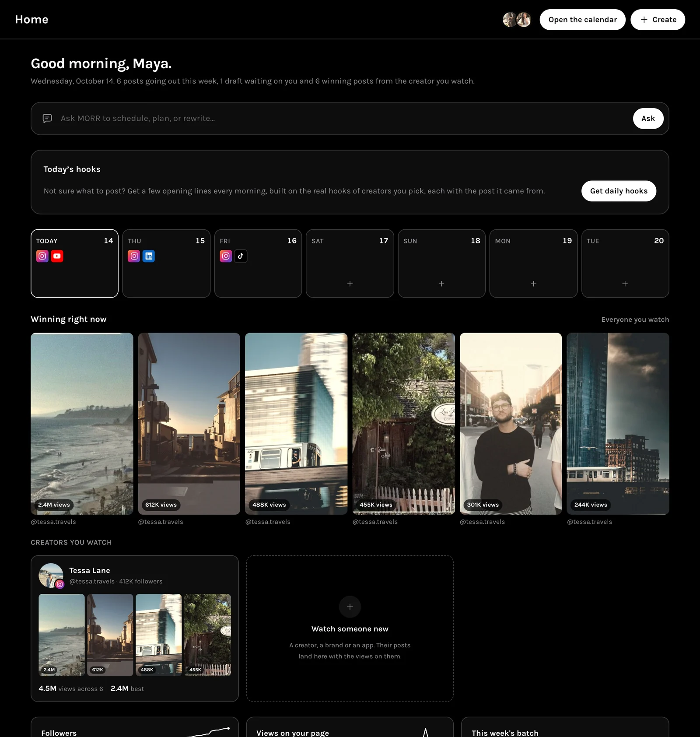The image size is (700, 737).
Task: Click the 4.5M views across 6 stat
Action: [71, 688]
